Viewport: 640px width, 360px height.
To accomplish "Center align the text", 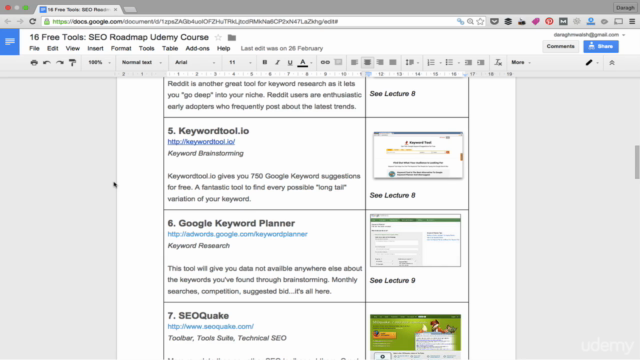I will click(367, 62).
